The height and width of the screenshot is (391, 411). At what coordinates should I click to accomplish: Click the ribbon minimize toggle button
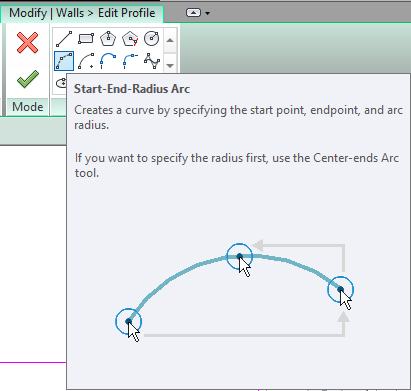click(x=193, y=13)
